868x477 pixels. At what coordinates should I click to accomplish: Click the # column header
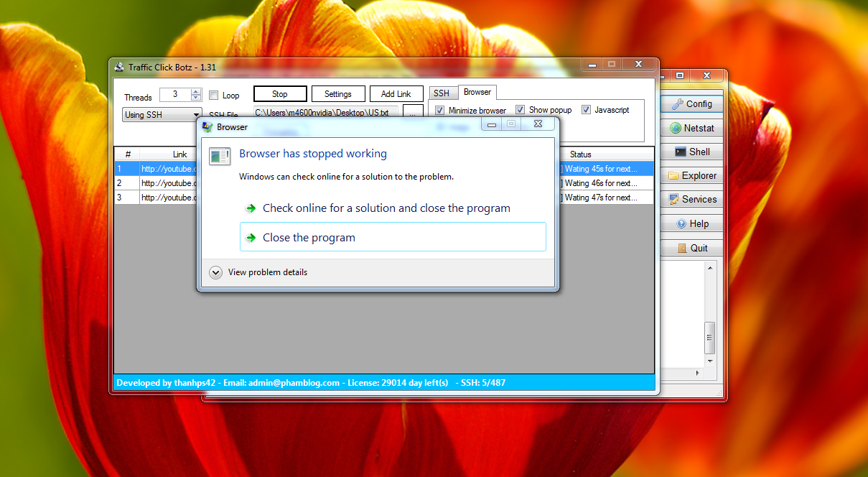(127, 154)
